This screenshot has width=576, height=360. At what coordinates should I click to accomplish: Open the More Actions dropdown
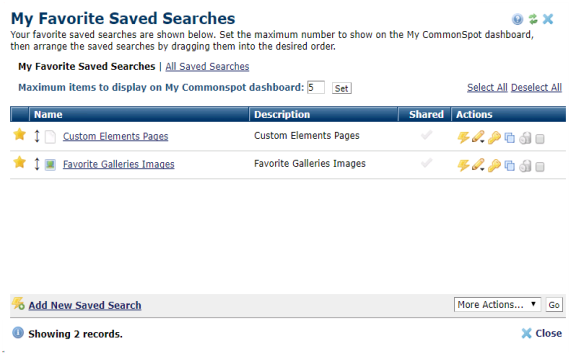pos(497,305)
